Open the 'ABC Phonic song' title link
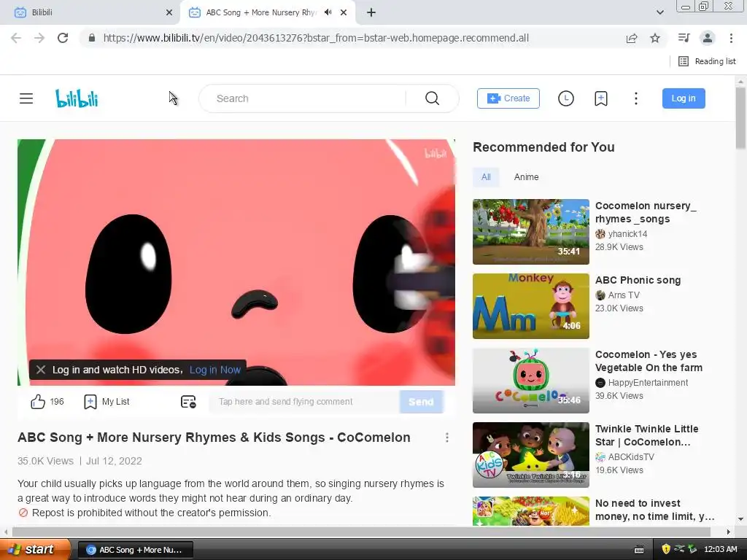 (x=638, y=281)
